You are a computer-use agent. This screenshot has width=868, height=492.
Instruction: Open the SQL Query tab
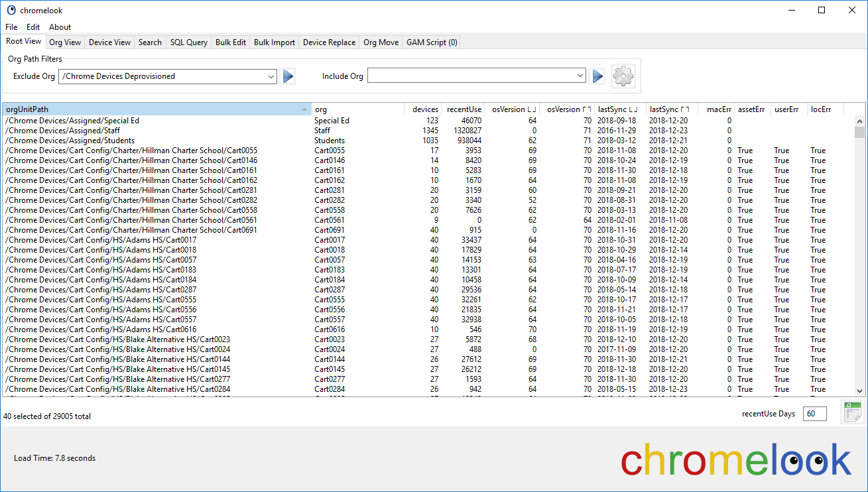189,42
